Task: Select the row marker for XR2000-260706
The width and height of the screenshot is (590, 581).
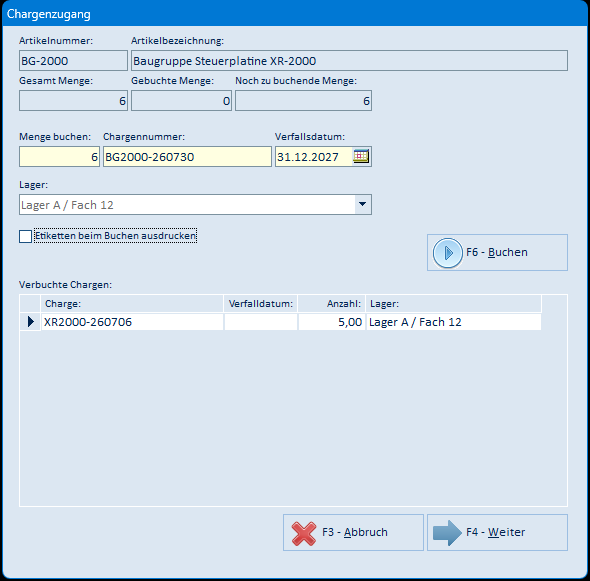Action: pos(30,322)
